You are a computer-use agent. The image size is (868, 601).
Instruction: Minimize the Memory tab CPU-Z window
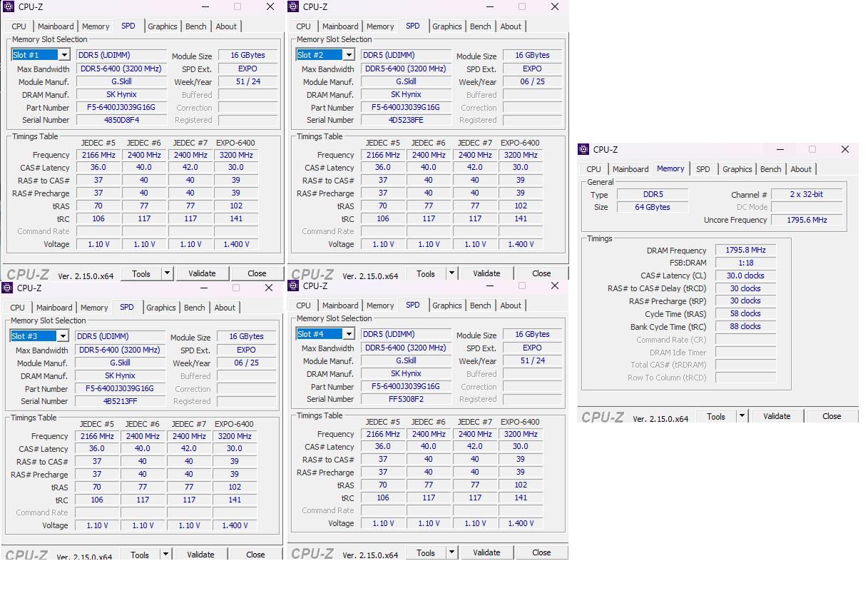point(780,149)
